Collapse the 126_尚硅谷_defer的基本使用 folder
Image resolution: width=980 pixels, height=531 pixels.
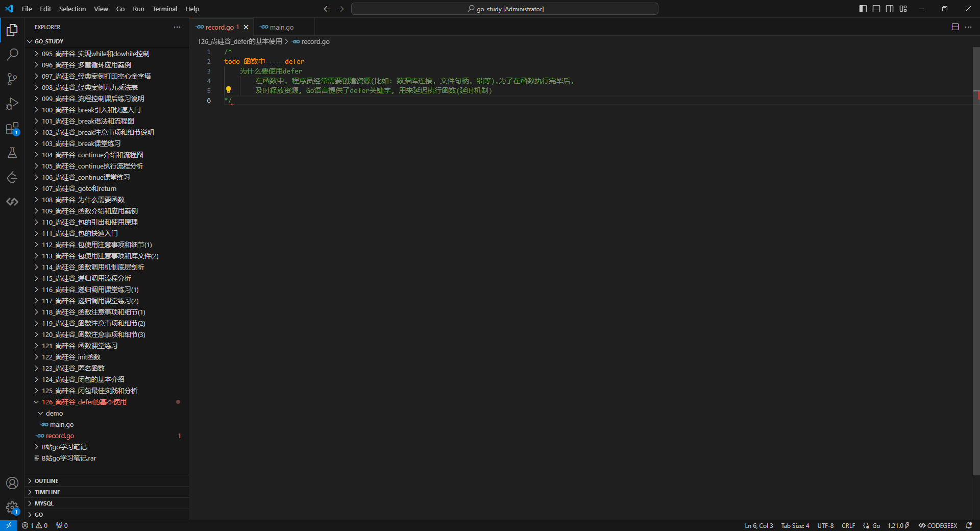click(107, 402)
